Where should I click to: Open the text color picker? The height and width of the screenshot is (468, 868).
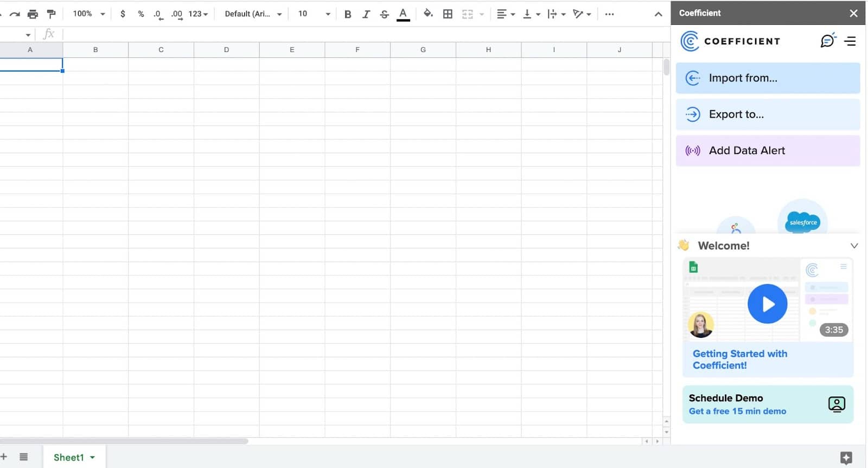(x=403, y=14)
